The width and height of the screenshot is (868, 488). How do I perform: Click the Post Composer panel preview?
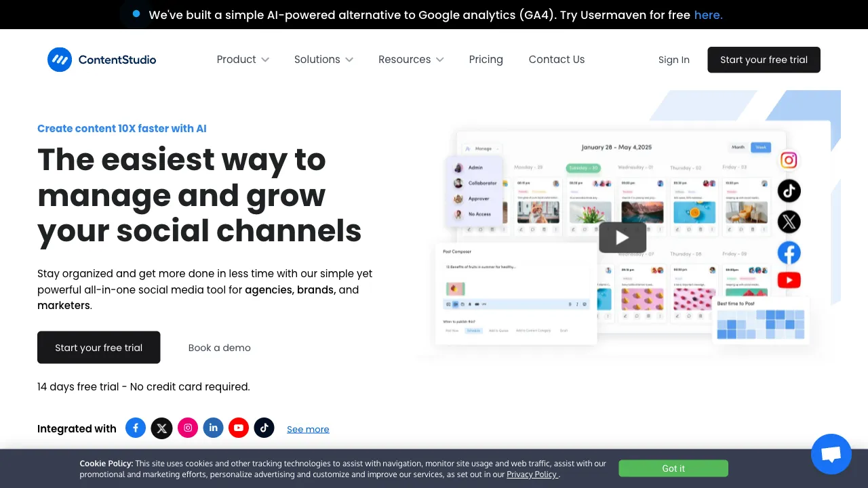[516, 293]
